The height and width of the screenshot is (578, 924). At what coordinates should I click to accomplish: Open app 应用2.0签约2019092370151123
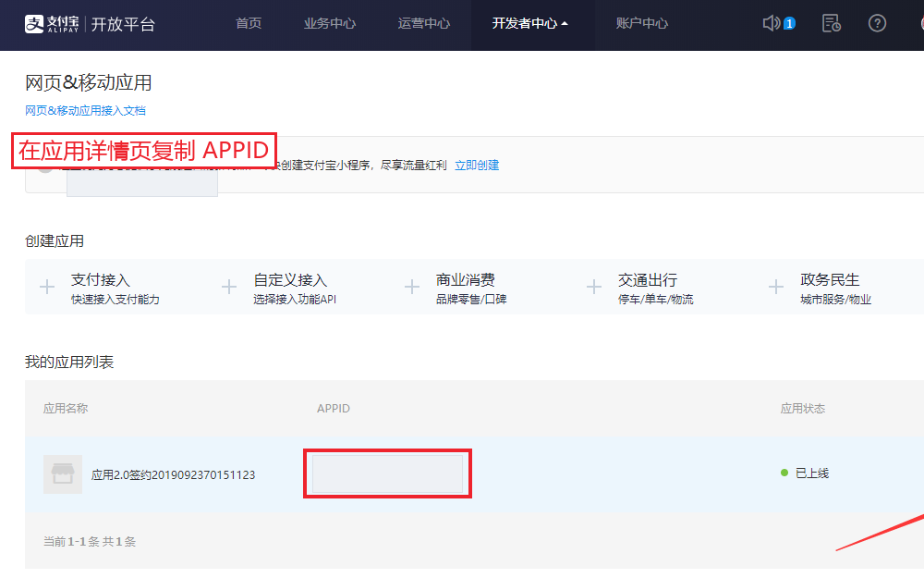coord(174,474)
